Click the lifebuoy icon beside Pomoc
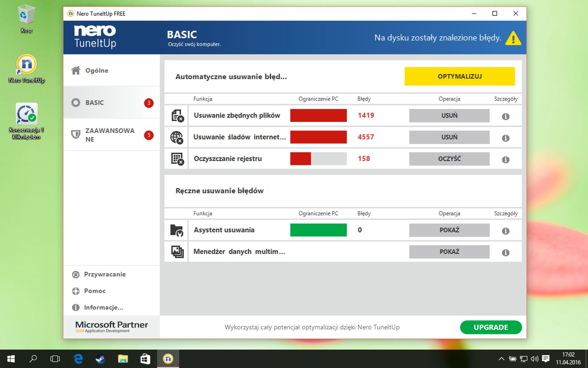588x368 pixels. coord(76,291)
